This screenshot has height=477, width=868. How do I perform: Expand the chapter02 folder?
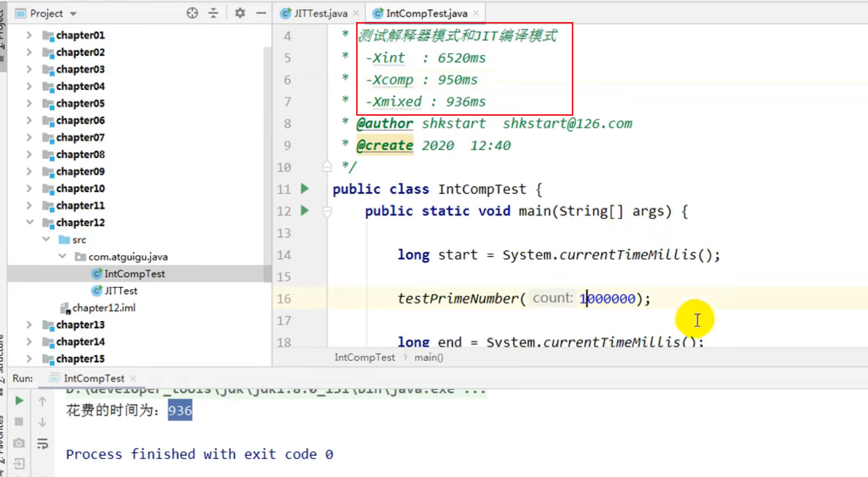(x=29, y=52)
